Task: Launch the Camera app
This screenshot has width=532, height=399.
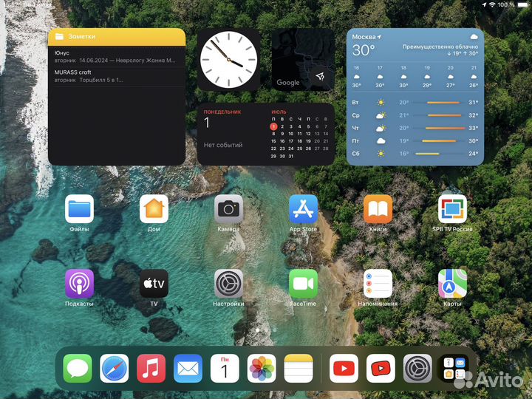Action: coord(228,209)
